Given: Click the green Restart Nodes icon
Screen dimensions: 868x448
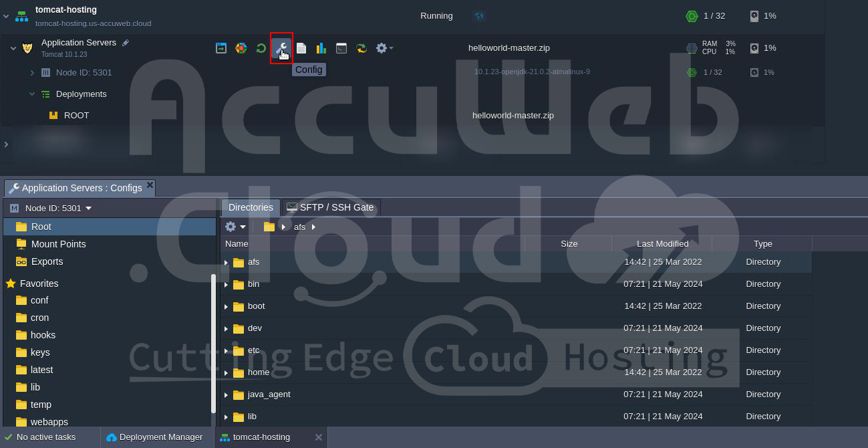Looking at the screenshot, I should click(261, 48).
